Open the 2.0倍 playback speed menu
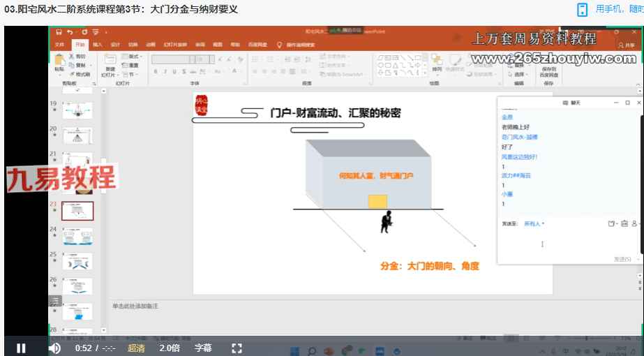This screenshot has width=644, height=356. click(170, 348)
